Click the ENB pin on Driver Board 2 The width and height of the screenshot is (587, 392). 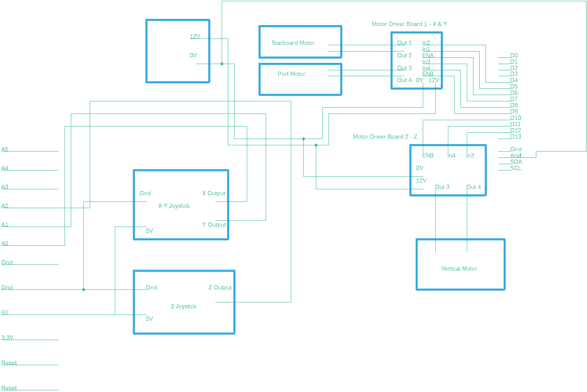pyautogui.click(x=428, y=155)
